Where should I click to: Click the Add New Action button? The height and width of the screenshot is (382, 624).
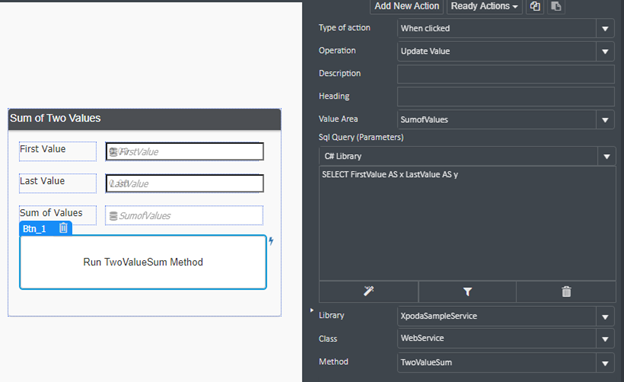point(407,6)
